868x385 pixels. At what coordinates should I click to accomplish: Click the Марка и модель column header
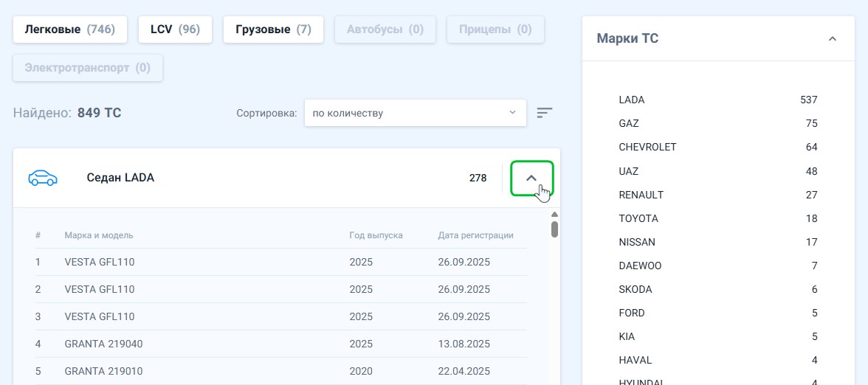[x=99, y=235]
